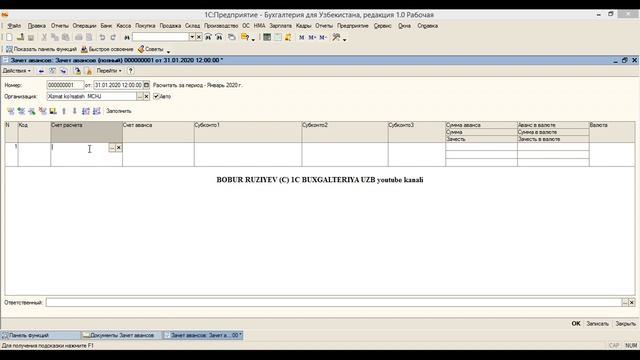Expand the toolbar search combo box arrow
This screenshot has height=360, width=640.
[x=192, y=37]
